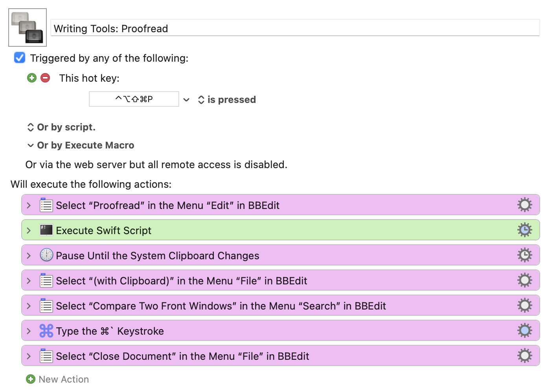548x392 pixels.
Task: Open the 'Or by script' popup menu
Action: (x=61, y=127)
